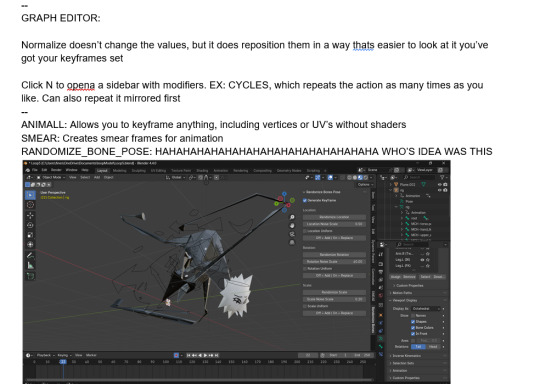
Task: Select the Rotate tool in Blender toolbar
Action: [30, 226]
